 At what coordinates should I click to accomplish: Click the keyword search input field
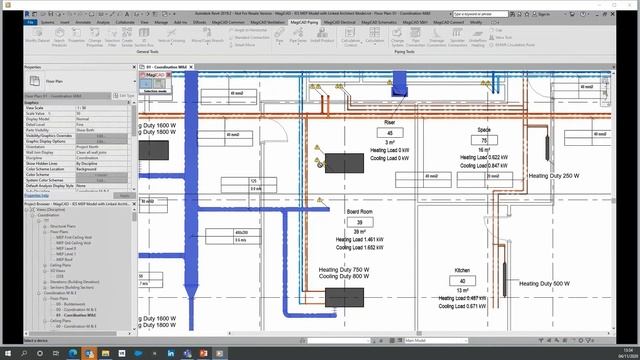(x=480, y=14)
